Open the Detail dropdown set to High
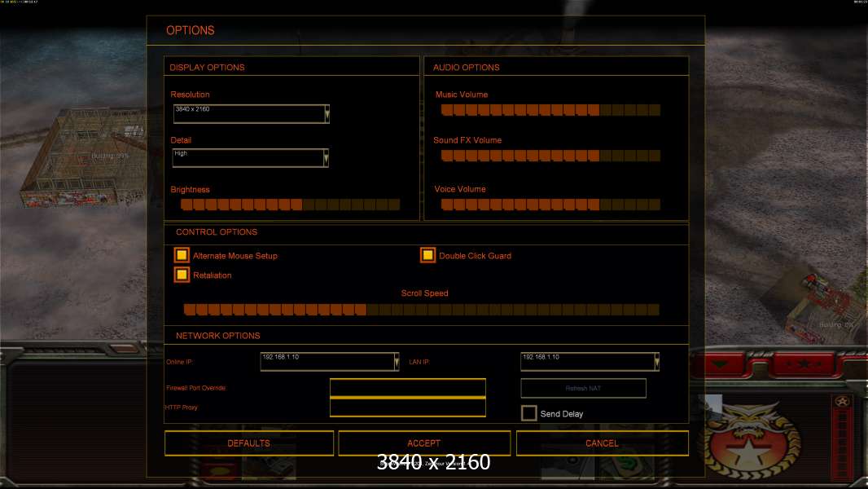The width and height of the screenshot is (868, 489). (251, 158)
